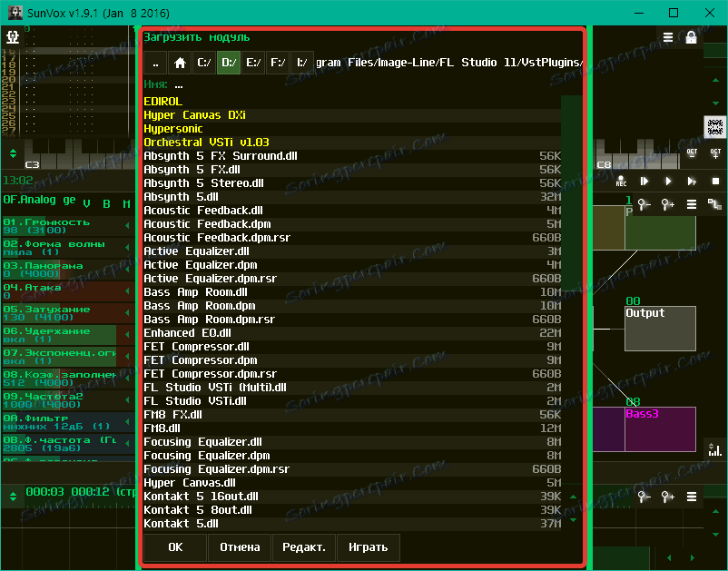Switch to the C: drive tab

point(206,62)
